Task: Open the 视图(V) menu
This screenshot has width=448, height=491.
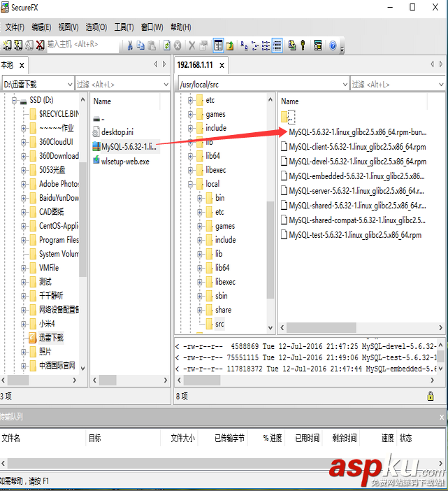Action: click(68, 27)
